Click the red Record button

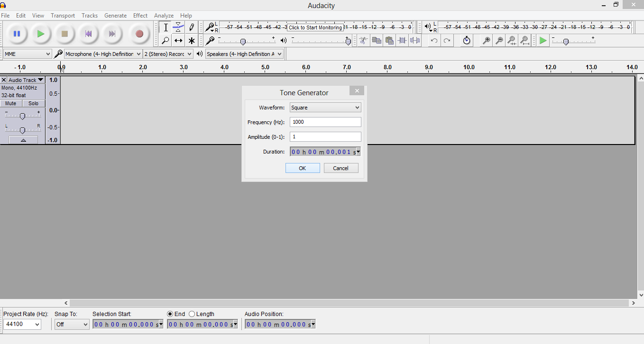(x=139, y=34)
